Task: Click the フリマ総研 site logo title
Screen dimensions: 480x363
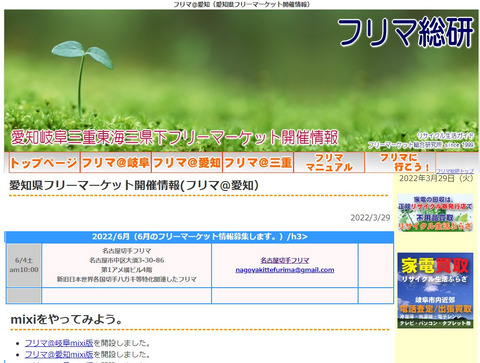Action: point(406,32)
